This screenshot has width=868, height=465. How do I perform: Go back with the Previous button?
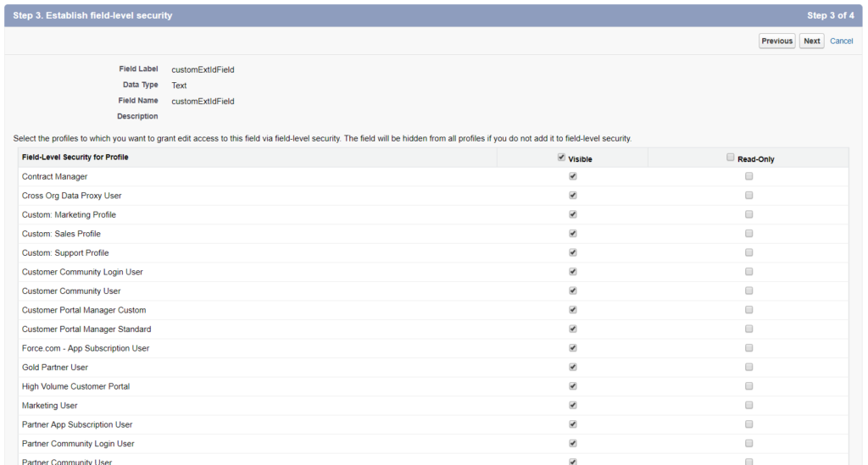(x=776, y=41)
